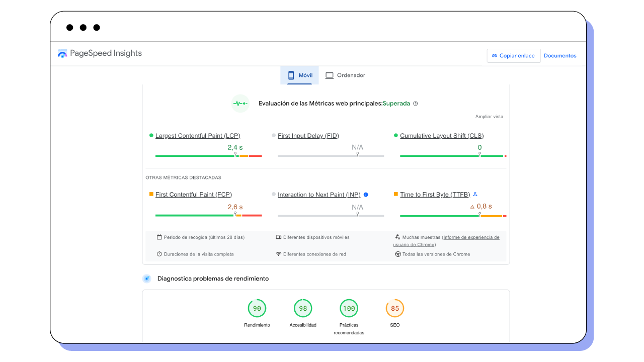
Task: Click the experimental flask icon next to TTFB
Action: 475,194
